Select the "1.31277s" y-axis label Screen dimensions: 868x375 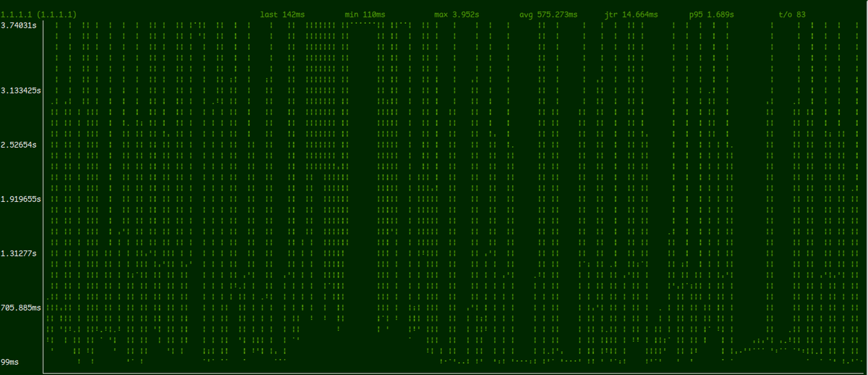click(20, 253)
